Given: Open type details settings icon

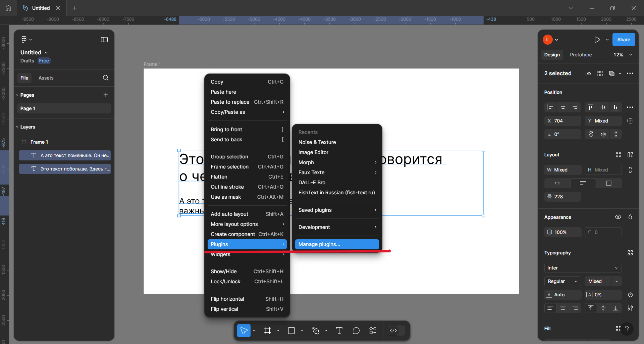Looking at the screenshot, I should point(630,308).
